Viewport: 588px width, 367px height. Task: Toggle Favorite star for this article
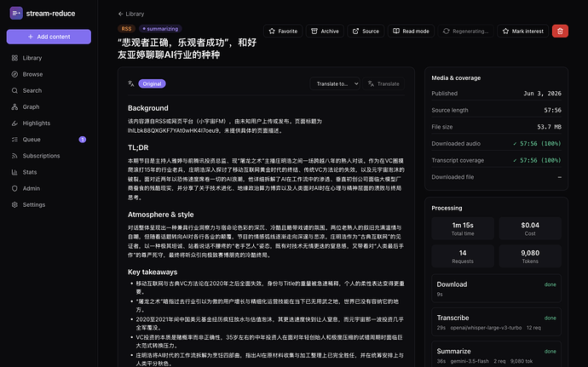(283, 32)
